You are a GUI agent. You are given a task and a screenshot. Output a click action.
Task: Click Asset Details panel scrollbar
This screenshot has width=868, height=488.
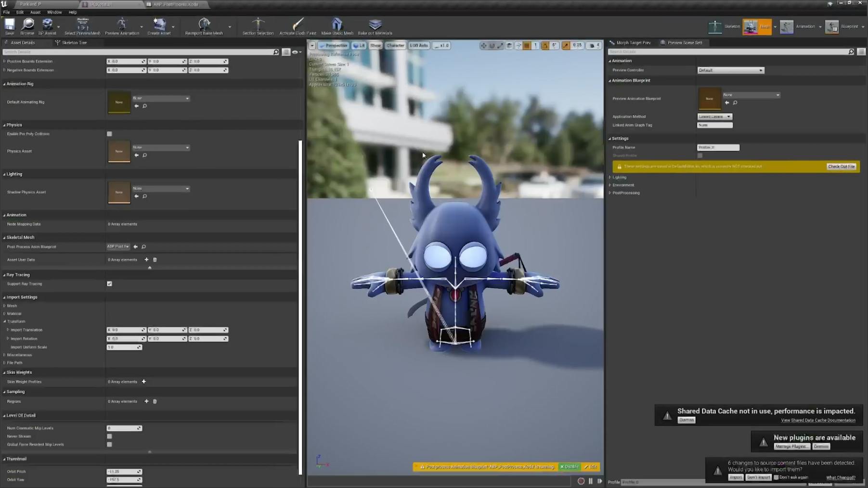pyautogui.click(x=300, y=307)
